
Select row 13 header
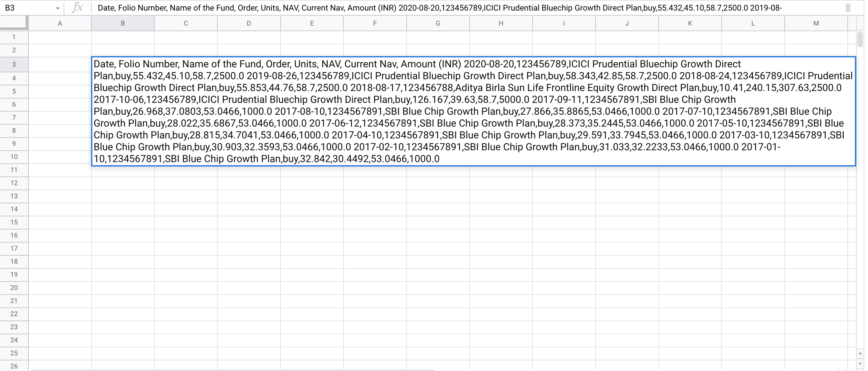click(x=14, y=196)
